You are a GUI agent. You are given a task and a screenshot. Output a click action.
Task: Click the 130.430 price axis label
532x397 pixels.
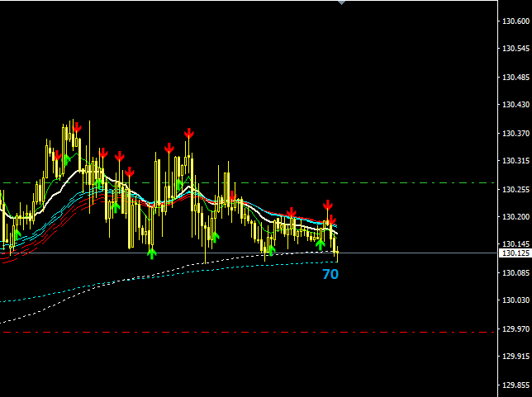coord(515,105)
